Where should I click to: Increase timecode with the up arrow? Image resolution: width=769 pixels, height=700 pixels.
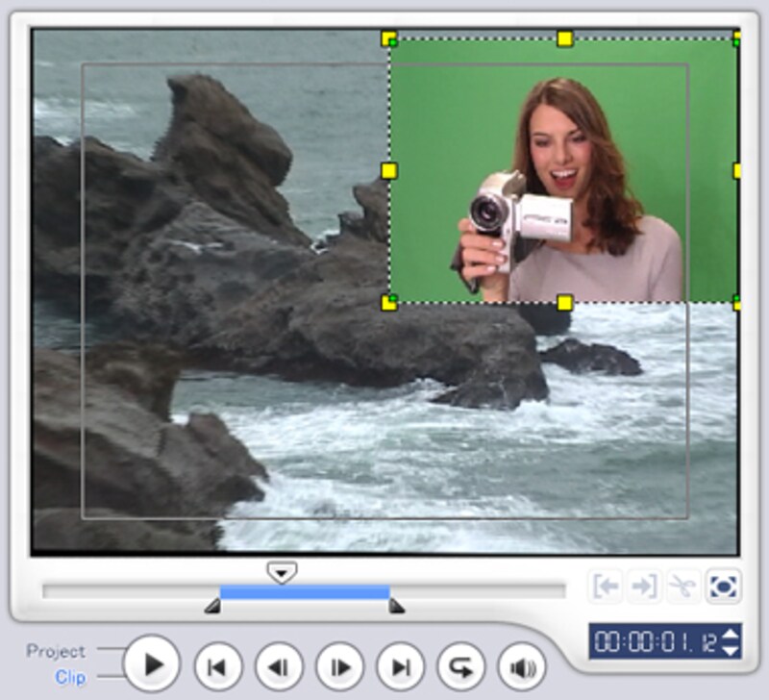pyautogui.click(x=731, y=634)
